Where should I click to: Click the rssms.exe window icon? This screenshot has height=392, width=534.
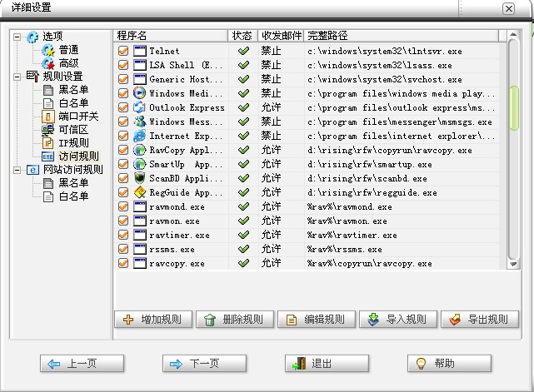[x=140, y=250]
